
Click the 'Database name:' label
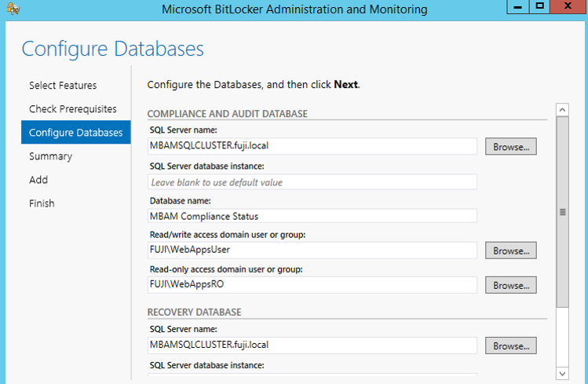[180, 201]
